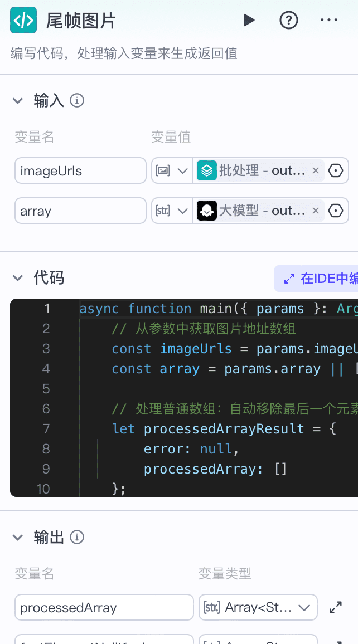
Task: Collapse the 输出 section
Action: [x=18, y=537]
